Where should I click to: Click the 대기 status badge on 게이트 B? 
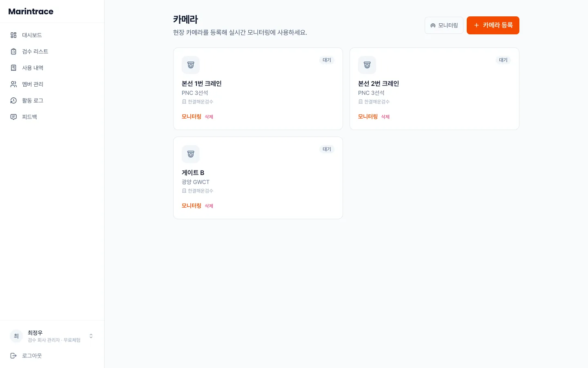[327, 149]
